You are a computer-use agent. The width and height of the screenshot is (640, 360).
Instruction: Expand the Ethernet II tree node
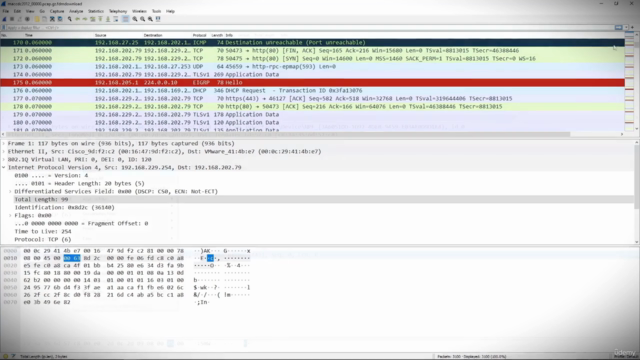[4, 151]
